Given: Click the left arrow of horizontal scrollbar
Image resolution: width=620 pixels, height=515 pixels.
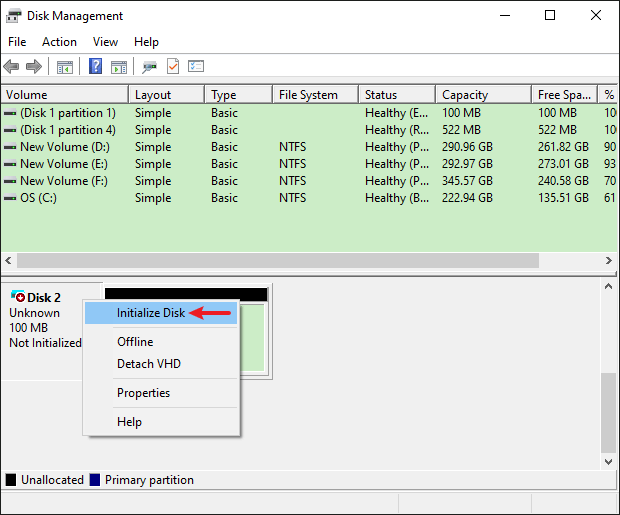Looking at the screenshot, I should pos(8,261).
